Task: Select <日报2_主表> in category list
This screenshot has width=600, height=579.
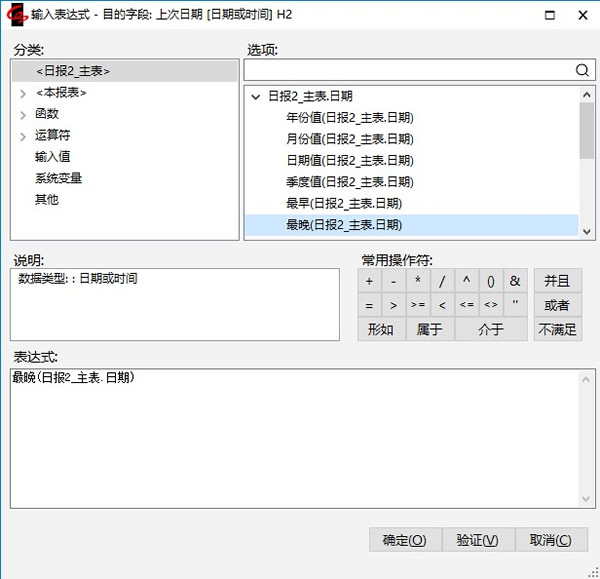Action: [x=72, y=71]
